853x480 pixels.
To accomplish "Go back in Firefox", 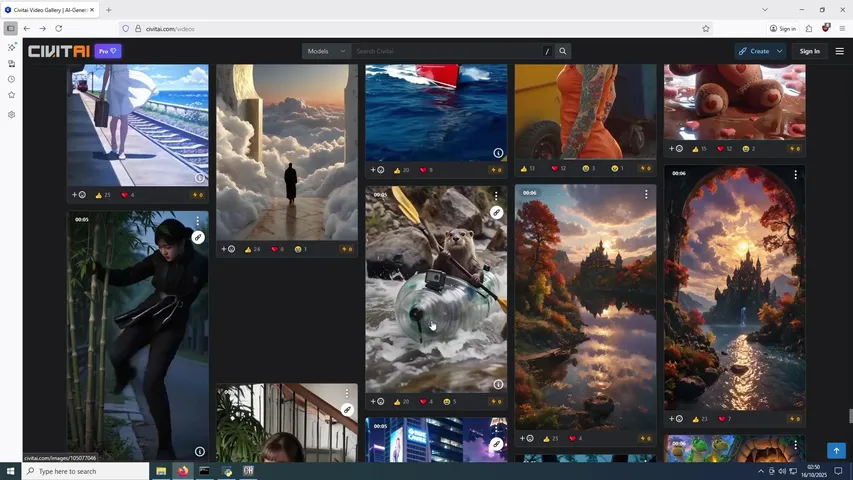I will pos(27,28).
